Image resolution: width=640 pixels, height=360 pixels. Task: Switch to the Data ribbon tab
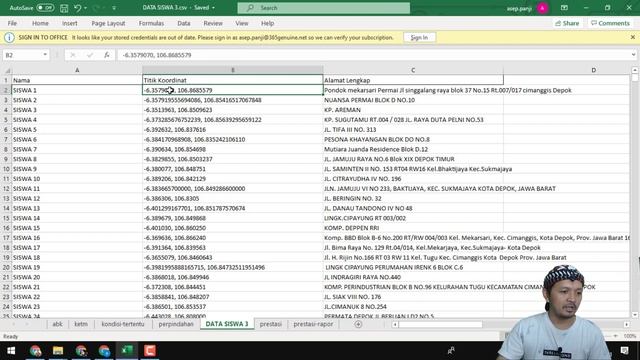[x=184, y=23]
